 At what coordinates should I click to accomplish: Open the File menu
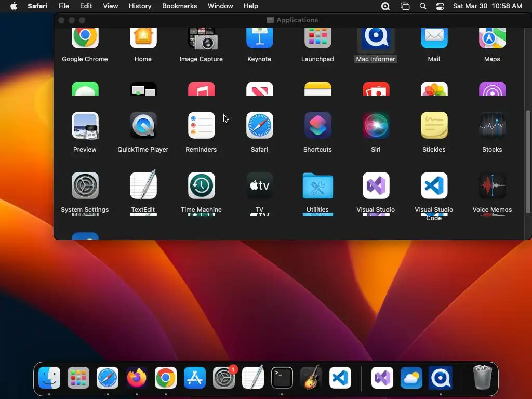(x=63, y=6)
